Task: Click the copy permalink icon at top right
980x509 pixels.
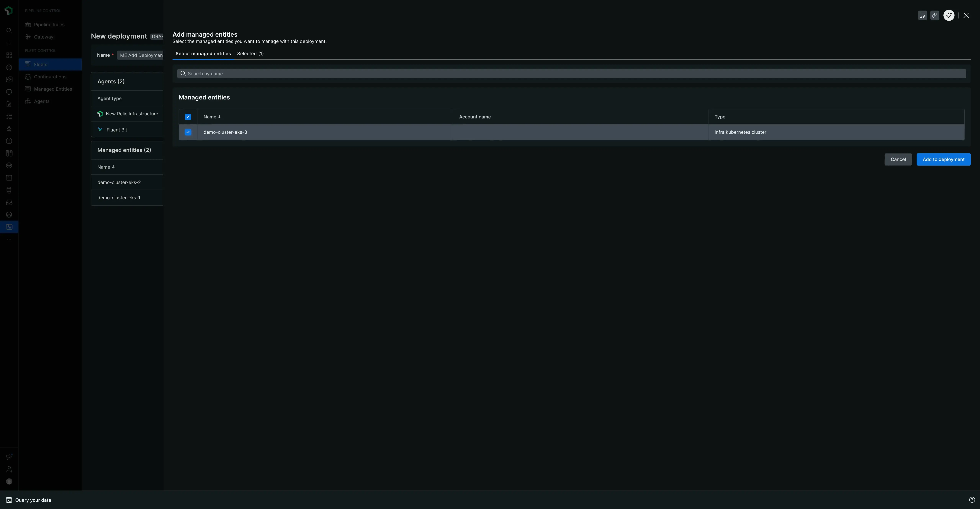Action: (x=935, y=15)
